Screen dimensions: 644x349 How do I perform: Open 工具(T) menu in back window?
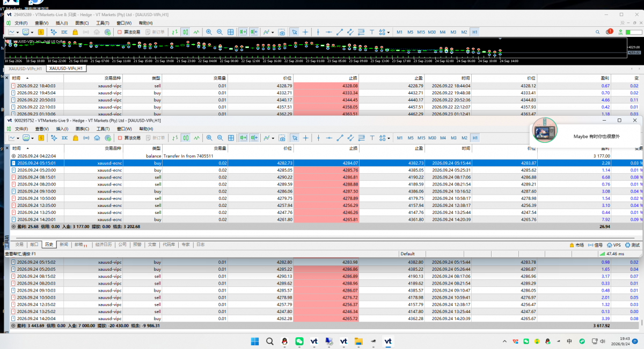103,23
